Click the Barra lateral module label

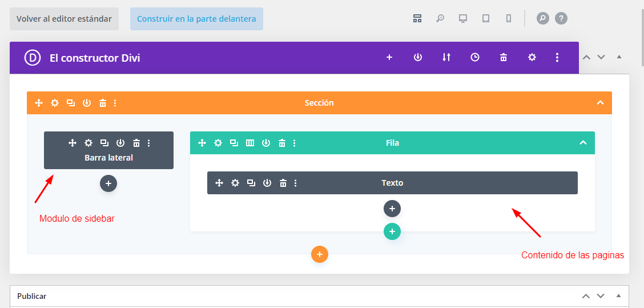click(108, 158)
